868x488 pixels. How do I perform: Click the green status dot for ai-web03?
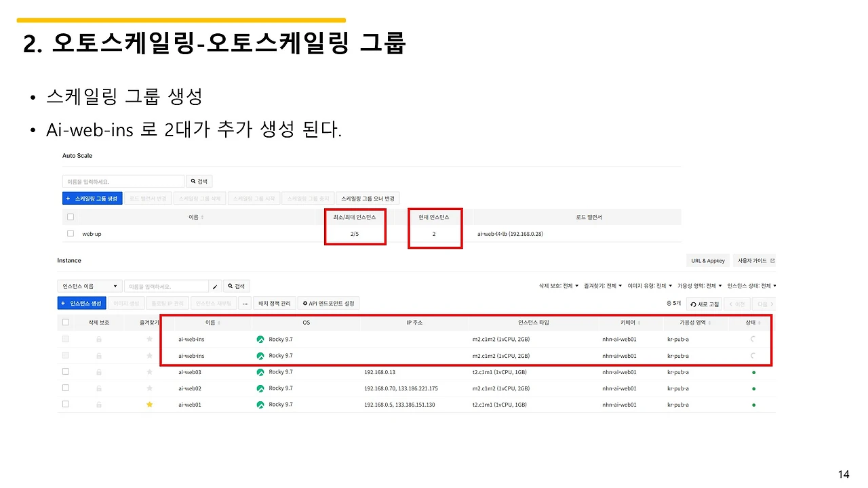(x=753, y=372)
